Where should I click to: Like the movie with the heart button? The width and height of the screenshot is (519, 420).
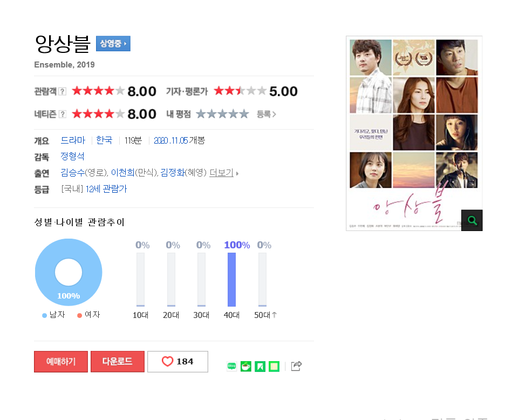tap(177, 362)
